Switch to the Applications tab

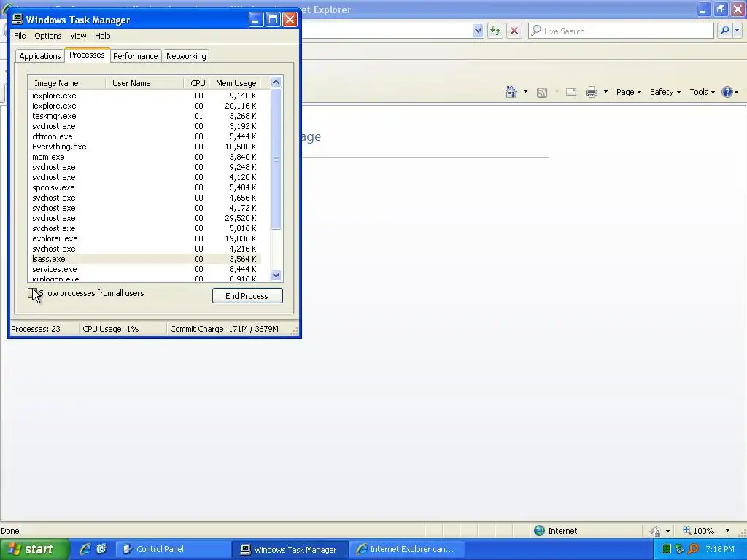tap(40, 56)
